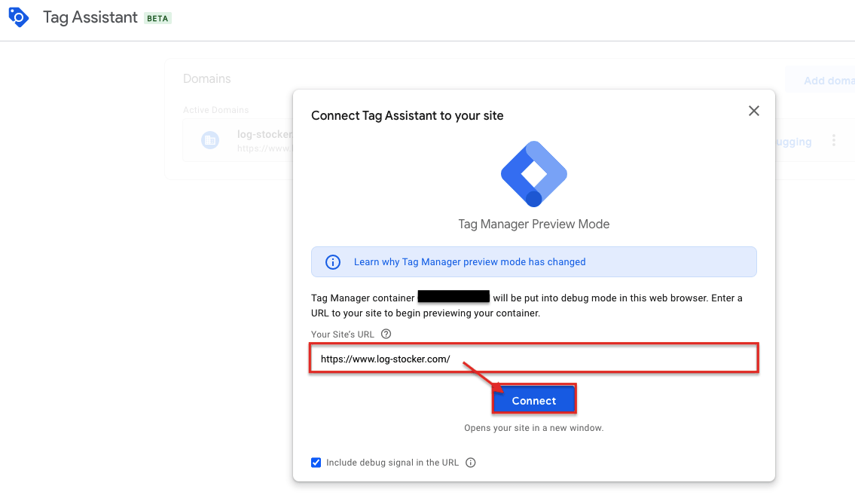Image resolution: width=855 pixels, height=504 pixels.
Task: Click 'Connect Tag Assistant to your site' title
Action: [x=408, y=115]
